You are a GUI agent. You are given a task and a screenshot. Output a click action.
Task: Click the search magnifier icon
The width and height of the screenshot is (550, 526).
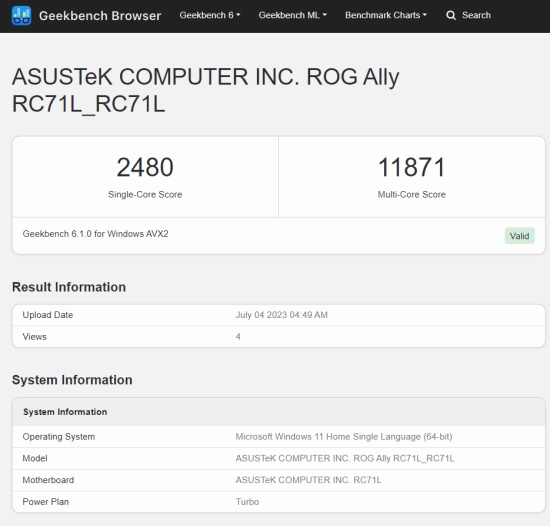coord(451,15)
